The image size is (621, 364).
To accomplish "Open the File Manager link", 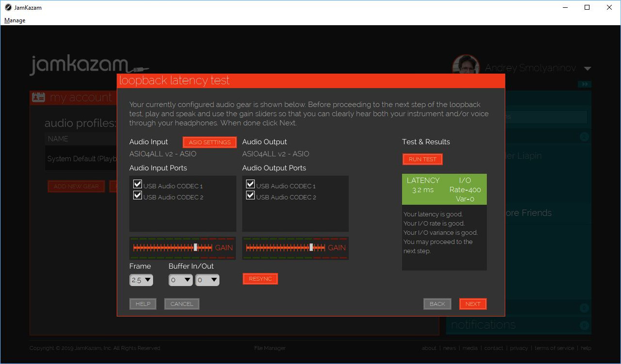I will (270, 348).
